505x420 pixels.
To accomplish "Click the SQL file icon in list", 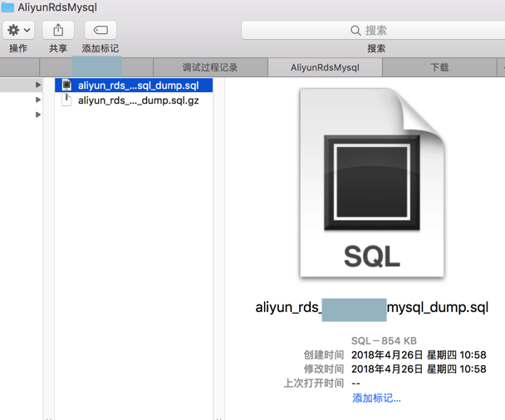I will coord(66,85).
